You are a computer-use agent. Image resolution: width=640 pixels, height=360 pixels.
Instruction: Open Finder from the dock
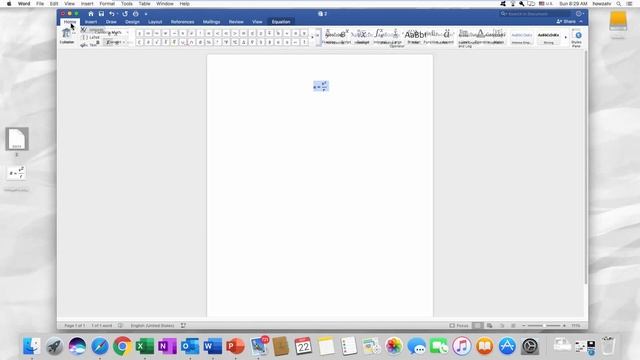[x=31, y=346]
